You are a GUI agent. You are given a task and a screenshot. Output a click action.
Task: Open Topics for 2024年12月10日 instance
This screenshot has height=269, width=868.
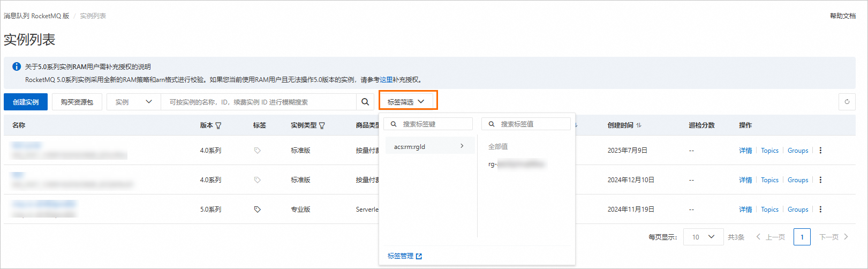770,180
